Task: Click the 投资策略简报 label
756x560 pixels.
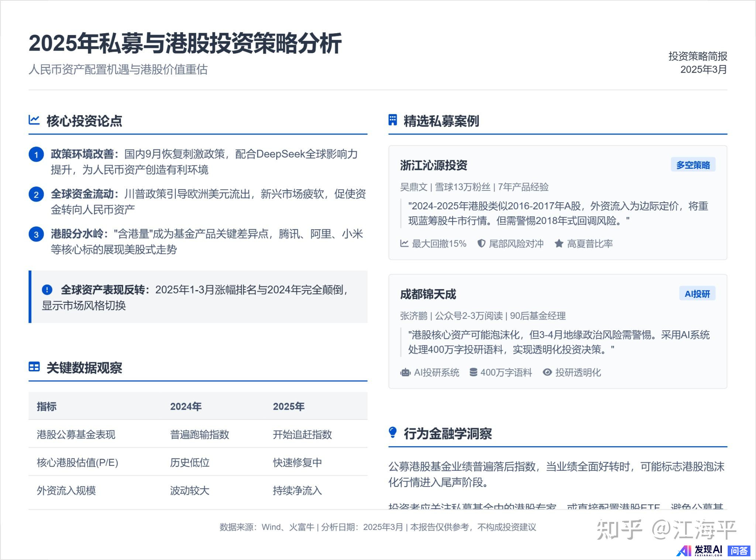Action: pos(698,56)
